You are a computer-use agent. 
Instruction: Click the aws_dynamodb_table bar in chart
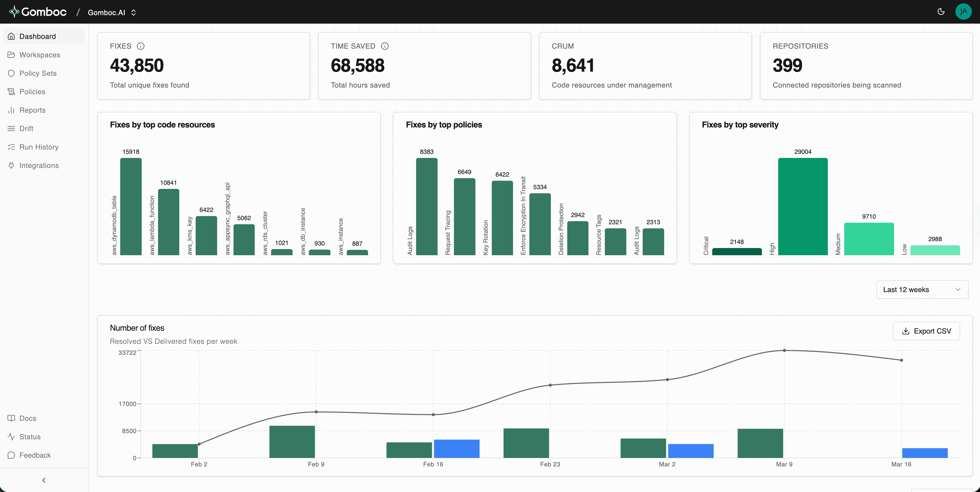coord(130,206)
